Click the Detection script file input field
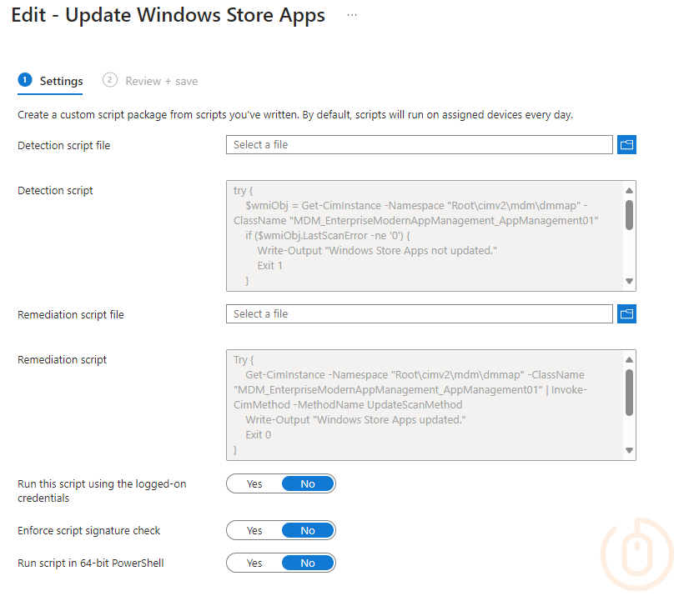Screen dimensions: 699x616 419,145
